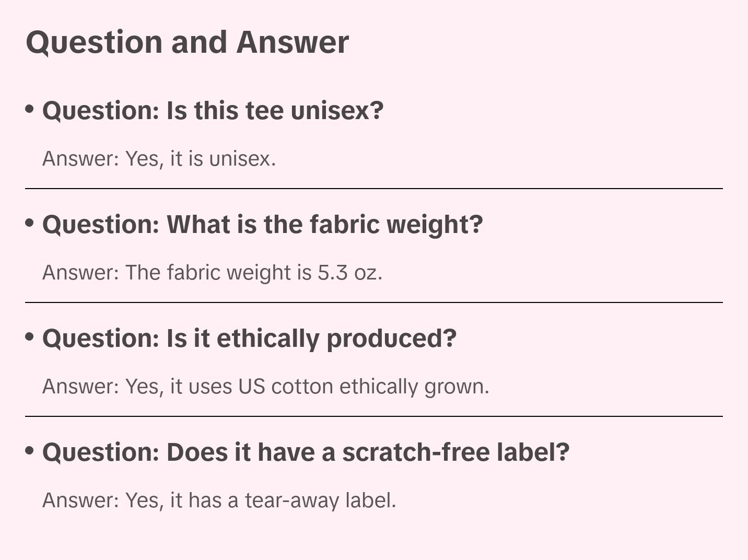This screenshot has height=560, width=748.
Task: Click the answer about 5.3 oz fabric weight
Action: (212, 273)
